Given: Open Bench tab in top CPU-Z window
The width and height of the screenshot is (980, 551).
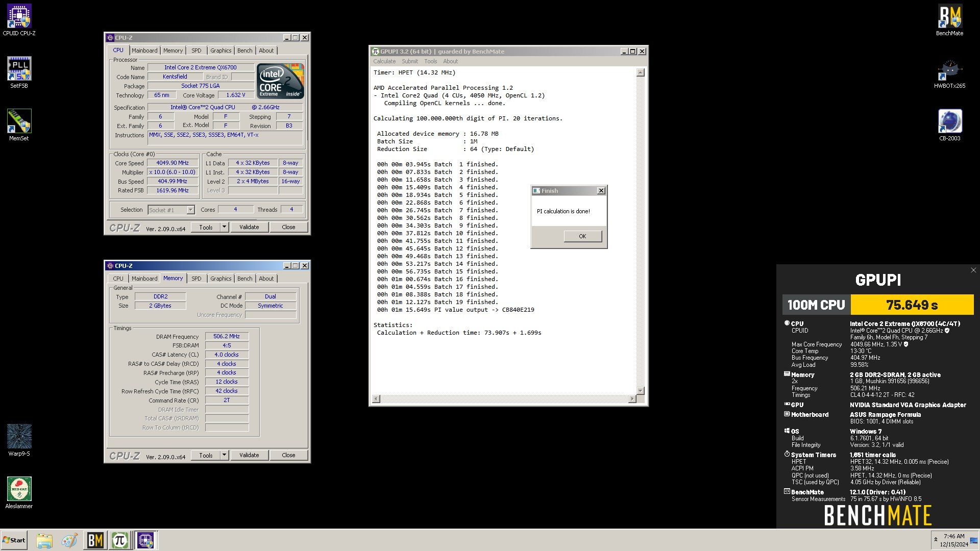Looking at the screenshot, I should [x=245, y=51].
